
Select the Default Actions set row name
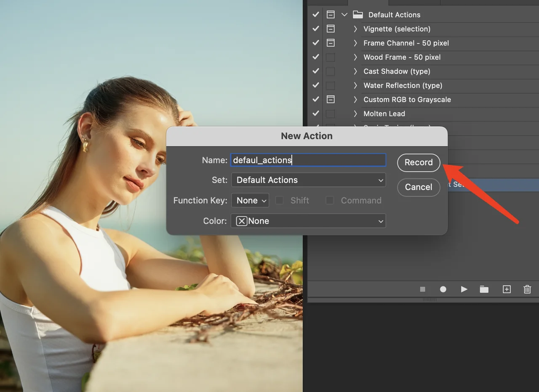point(394,15)
